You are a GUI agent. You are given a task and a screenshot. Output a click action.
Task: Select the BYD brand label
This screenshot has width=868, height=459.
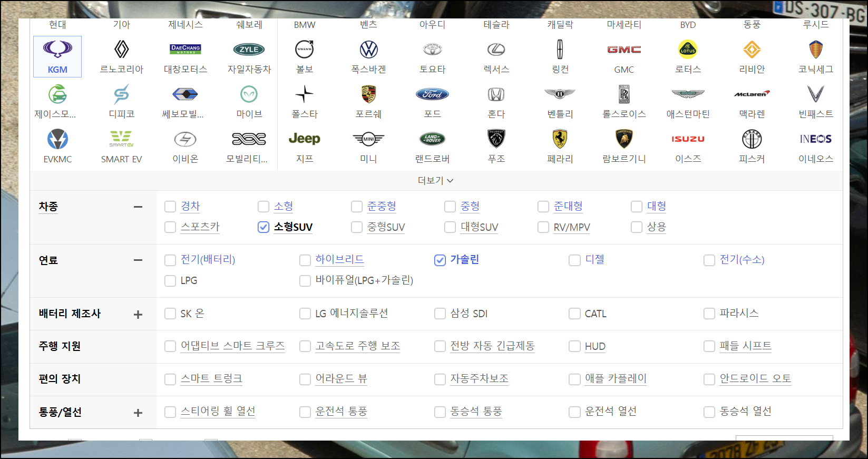point(688,25)
